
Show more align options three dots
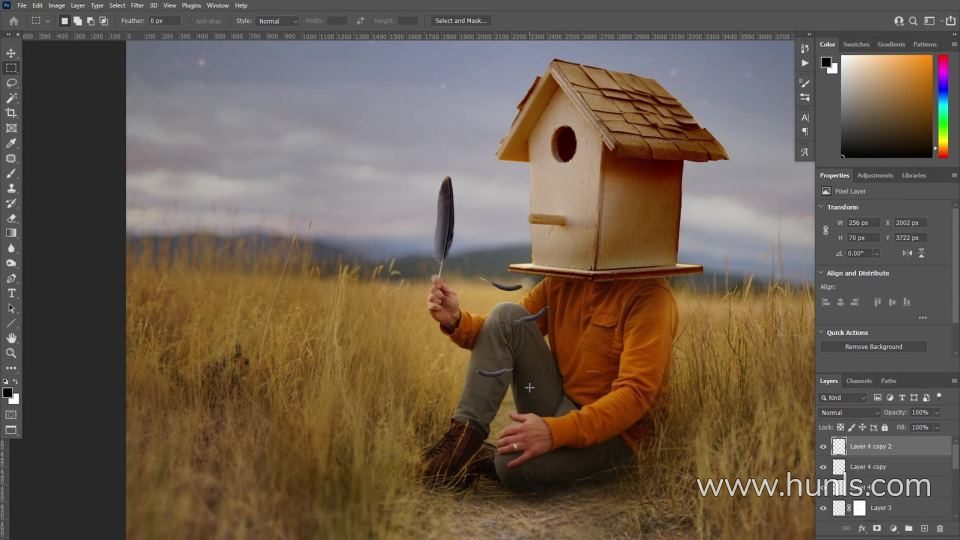click(923, 318)
